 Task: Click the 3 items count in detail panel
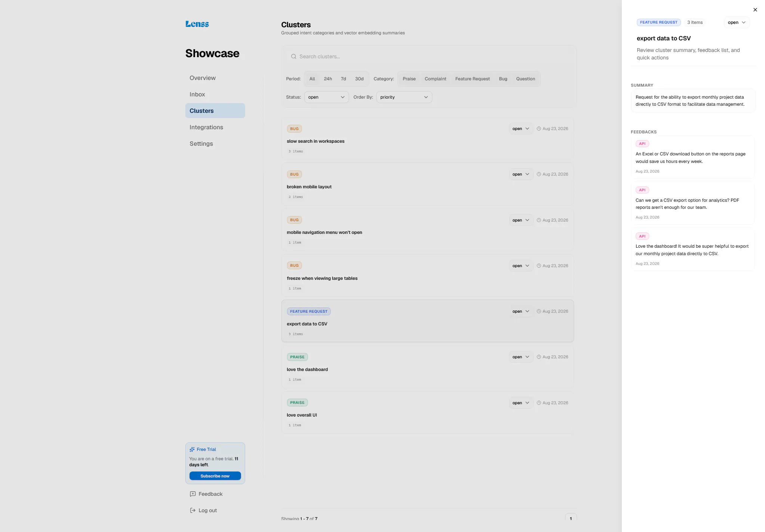coord(695,22)
